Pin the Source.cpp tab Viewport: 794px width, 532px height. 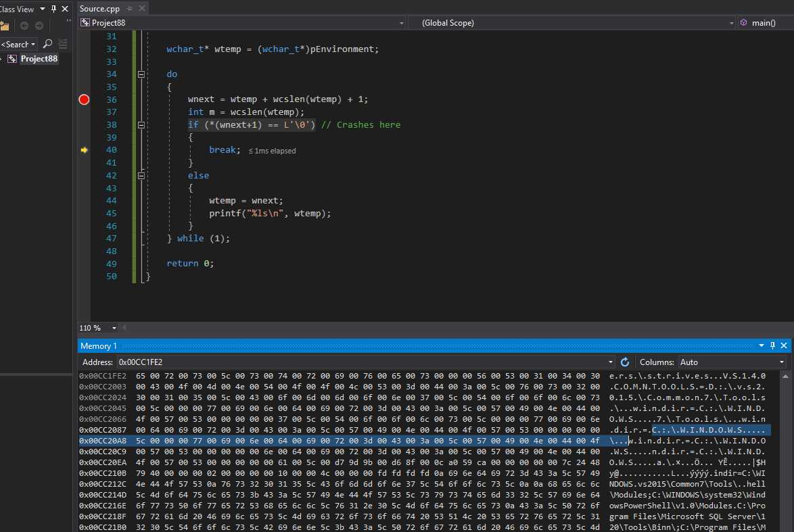click(x=130, y=9)
